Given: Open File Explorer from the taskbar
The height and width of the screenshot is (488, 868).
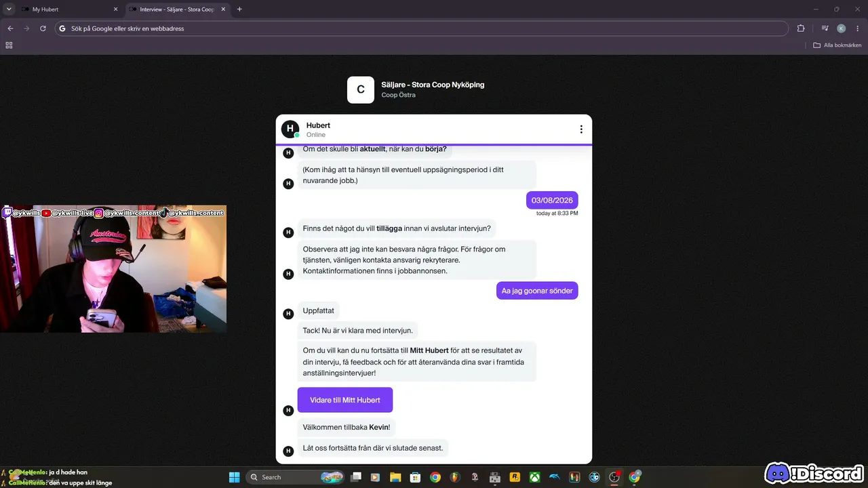Looking at the screenshot, I should pyautogui.click(x=395, y=477).
